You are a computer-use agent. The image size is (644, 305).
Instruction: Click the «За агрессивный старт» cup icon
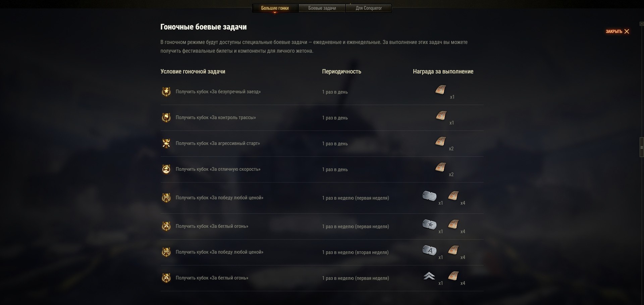point(166,143)
